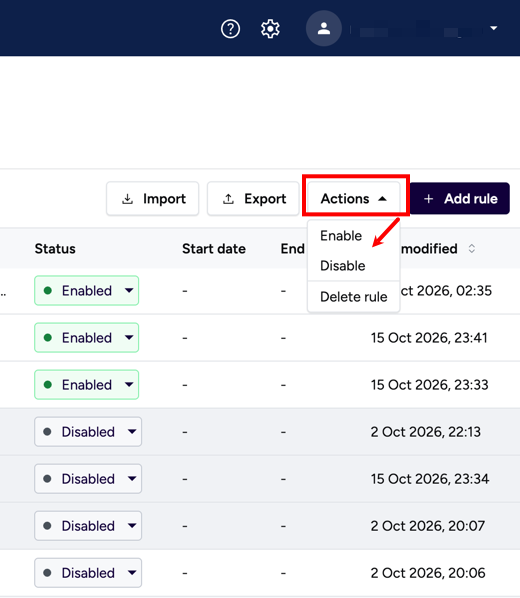Open Disabled status dropdown for the 20:06 row
This screenshot has width=520, height=598.
pyautogui.click(x=88, y=573)
